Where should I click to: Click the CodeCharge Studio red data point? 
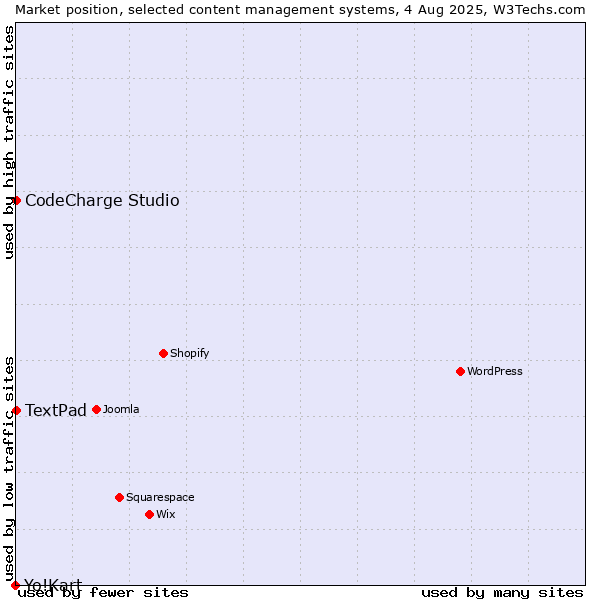(16, 201)
